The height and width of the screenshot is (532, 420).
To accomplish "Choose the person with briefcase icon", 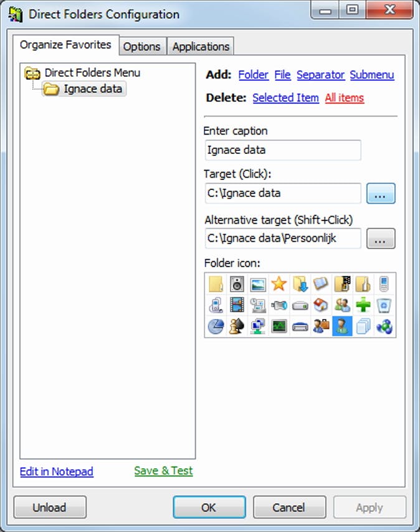I will click(x=321, y=326).
